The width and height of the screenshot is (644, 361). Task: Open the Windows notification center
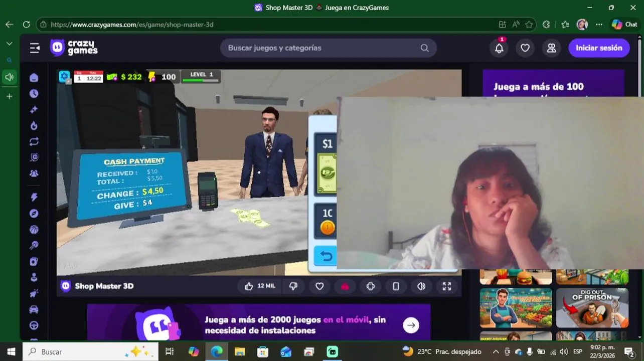pyautogui.click(x=629, y=352)
